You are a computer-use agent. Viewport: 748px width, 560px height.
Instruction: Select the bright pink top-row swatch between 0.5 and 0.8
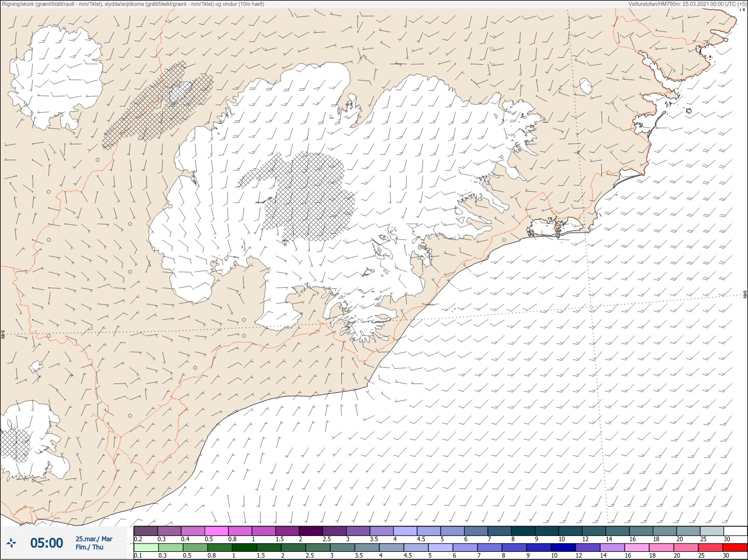click(216, 531)
